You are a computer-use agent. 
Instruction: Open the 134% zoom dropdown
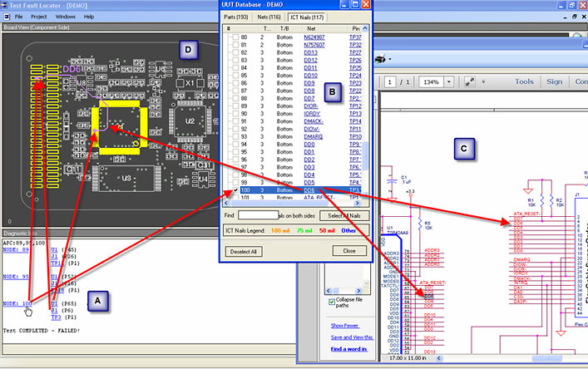coord(449,81)
